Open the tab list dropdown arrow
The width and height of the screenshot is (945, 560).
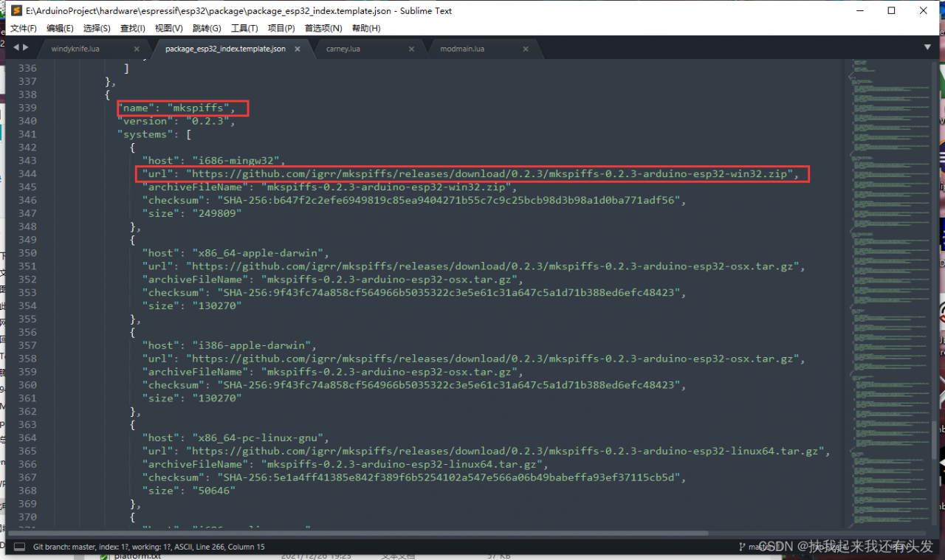tap(928, 47)
